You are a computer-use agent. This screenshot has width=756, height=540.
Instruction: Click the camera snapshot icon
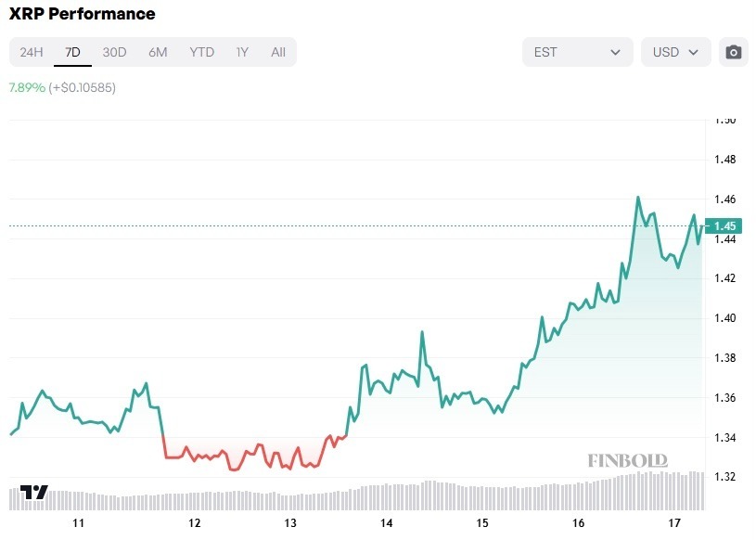(734, 52)
